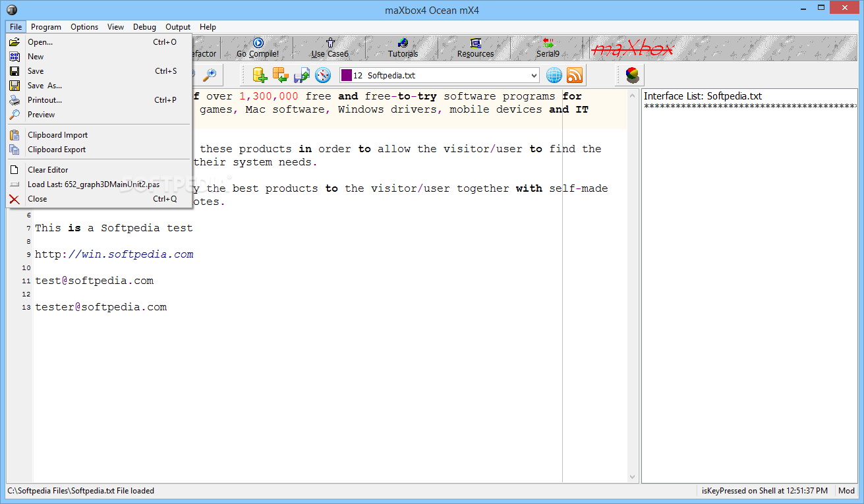Click the Use Case6 button
This screenshot has height=504, width=864.
click(330, 48)
